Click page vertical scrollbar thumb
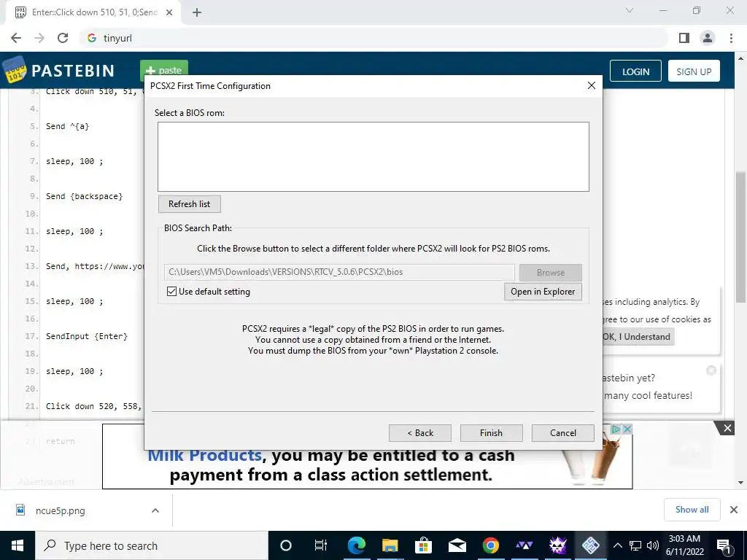The height and width of the screenshot is (560, 747). (740, 237)
